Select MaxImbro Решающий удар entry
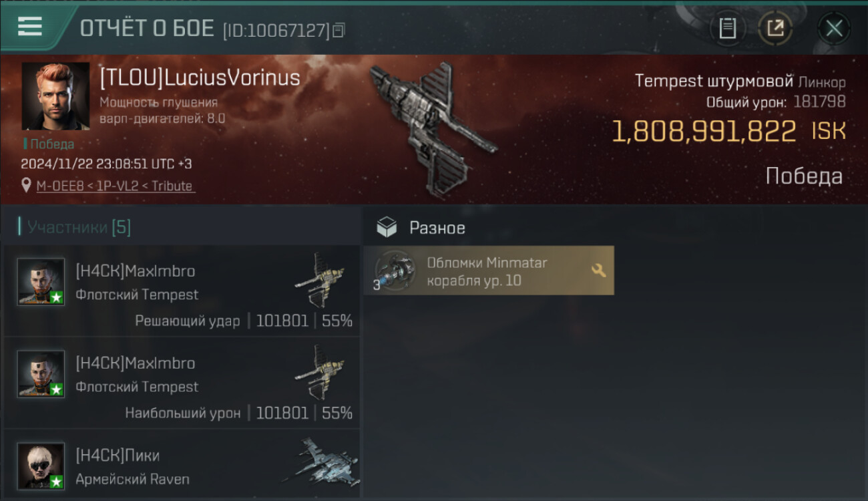Image resolution: width=868 pixels, height=501 pixels. pyautogui.click(x=182, y=291)
